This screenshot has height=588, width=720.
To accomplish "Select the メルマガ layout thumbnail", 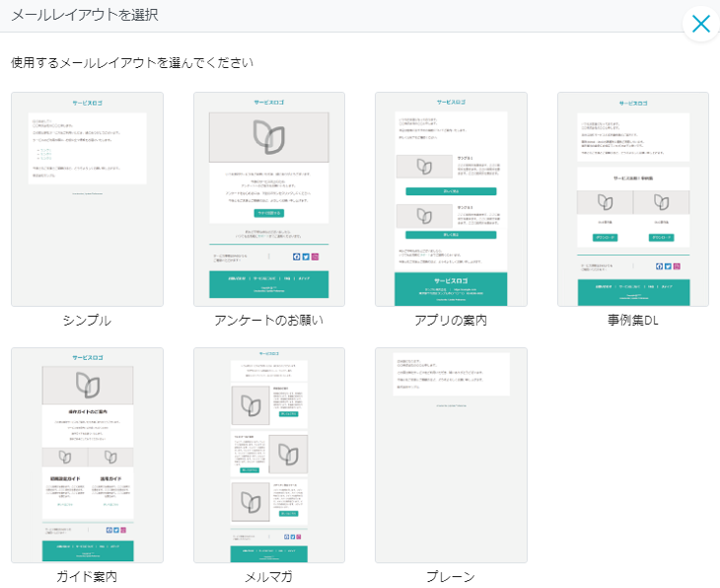I will point(269,455).
